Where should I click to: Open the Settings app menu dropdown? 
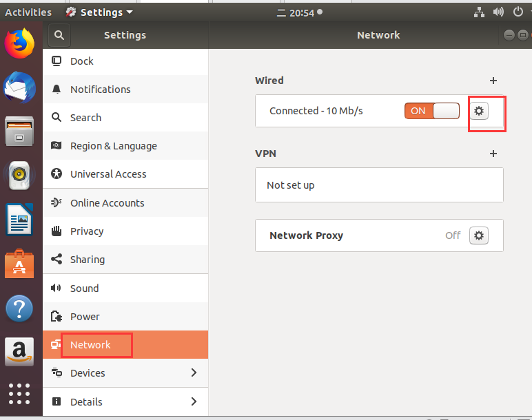click(99, 12)
